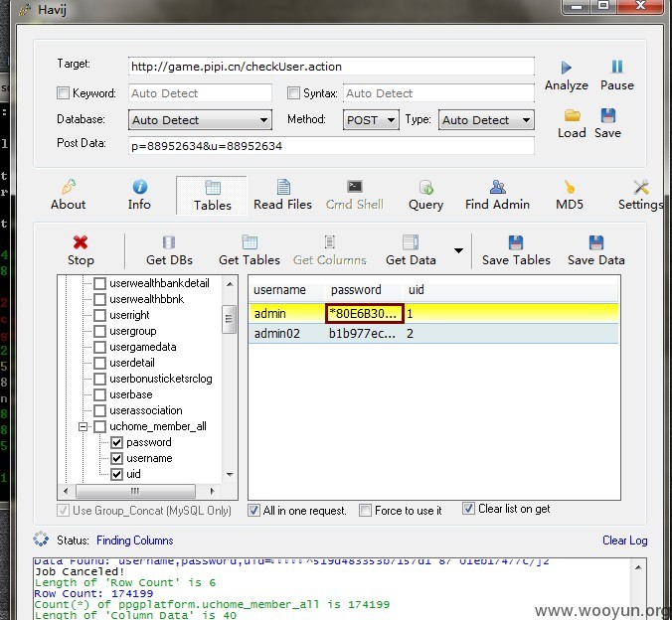Screen dimensions: 672x620
Task: Open the Get Data dropdown arrow
Action: point(458,250)
